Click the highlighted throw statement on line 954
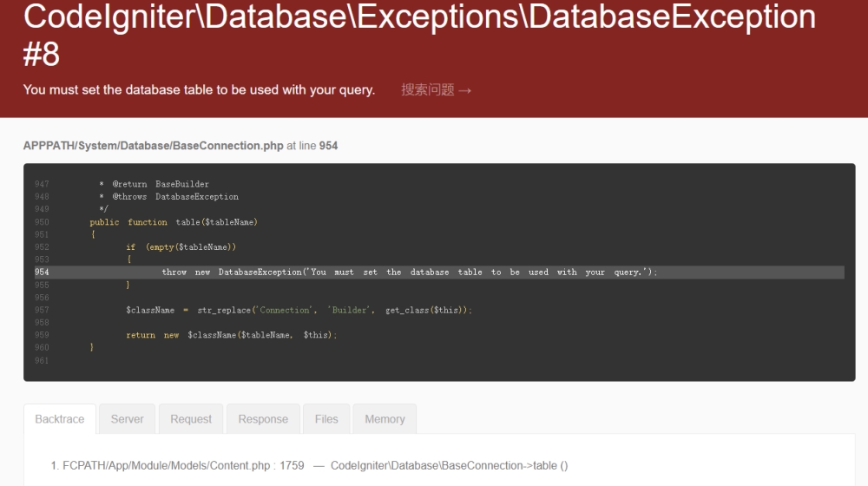The image size is (868, 486). click(x=409, y=273)
